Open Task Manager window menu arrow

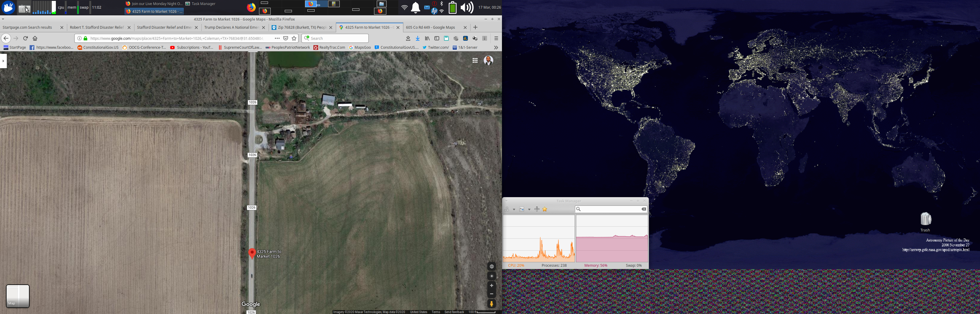[506, 201]
